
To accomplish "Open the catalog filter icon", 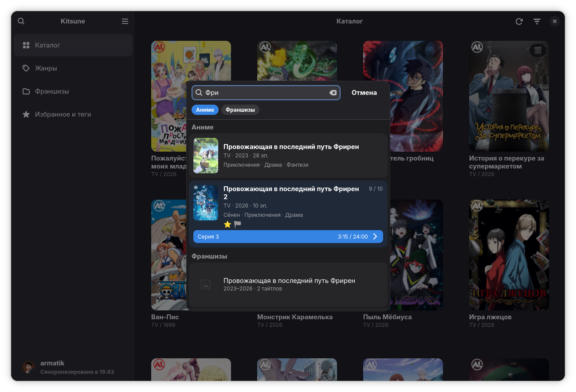I will (x=537, y=21).
